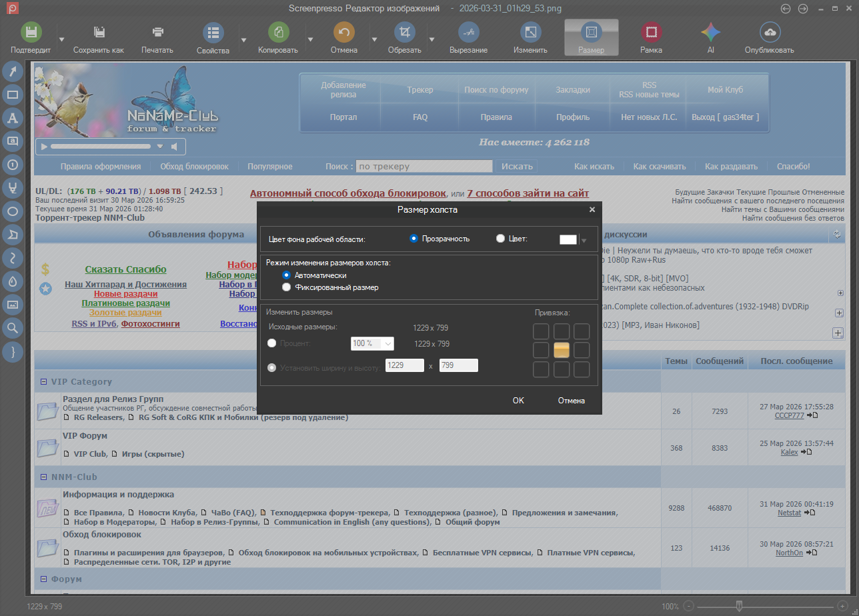The height and width of the screenshot is (616, 859).
Task: Click the Рамка frame toolbar icon
Action: tap(651, 32)
